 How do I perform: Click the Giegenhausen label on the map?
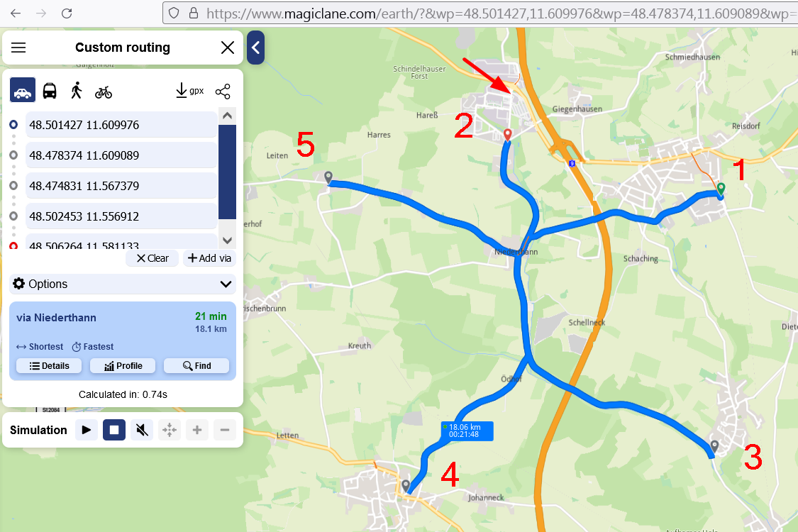pos(577,109)
